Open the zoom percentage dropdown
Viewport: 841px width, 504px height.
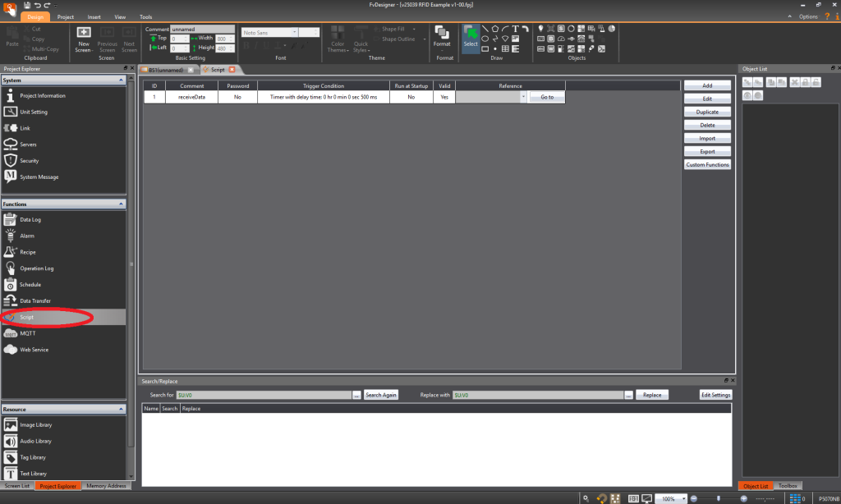682,498
